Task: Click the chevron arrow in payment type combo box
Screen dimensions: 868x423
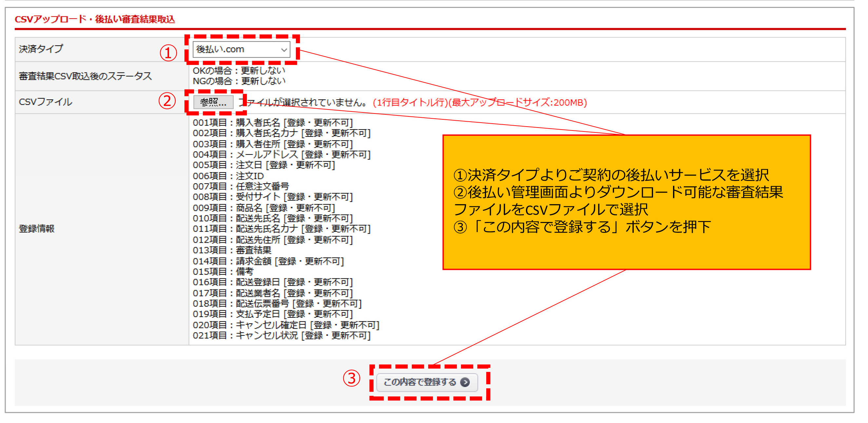Action: (x=284, y=50)
